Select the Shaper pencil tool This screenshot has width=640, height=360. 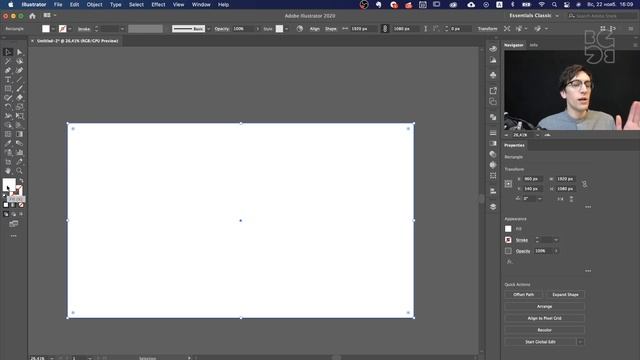8,98
